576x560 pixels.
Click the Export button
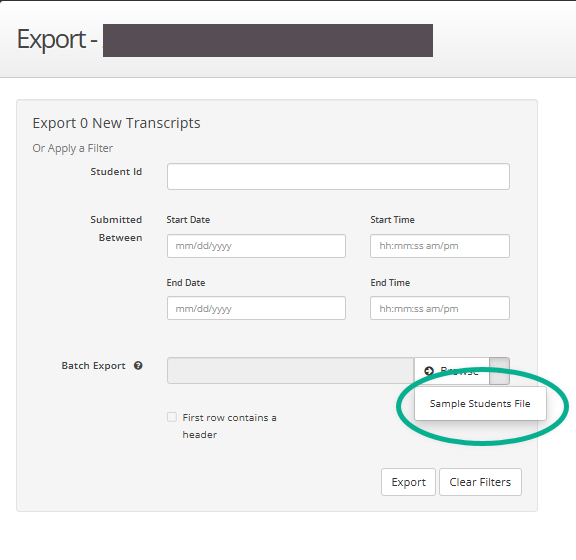tap(408, 482)
